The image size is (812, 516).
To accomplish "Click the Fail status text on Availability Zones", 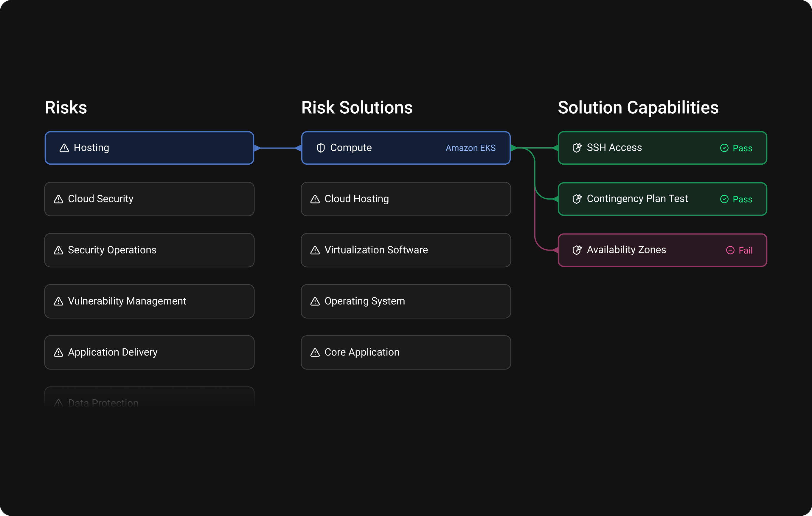I will click(x=746, y=251).
